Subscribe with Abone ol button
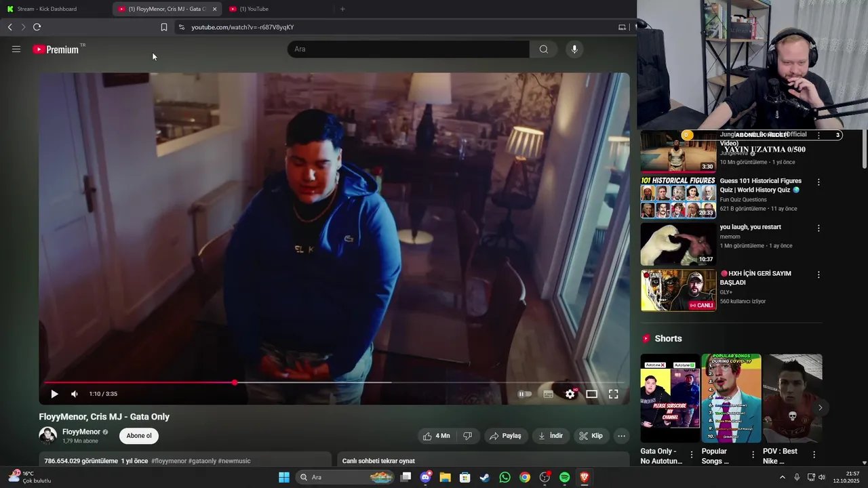868x488 pixels. click(139, 436)
